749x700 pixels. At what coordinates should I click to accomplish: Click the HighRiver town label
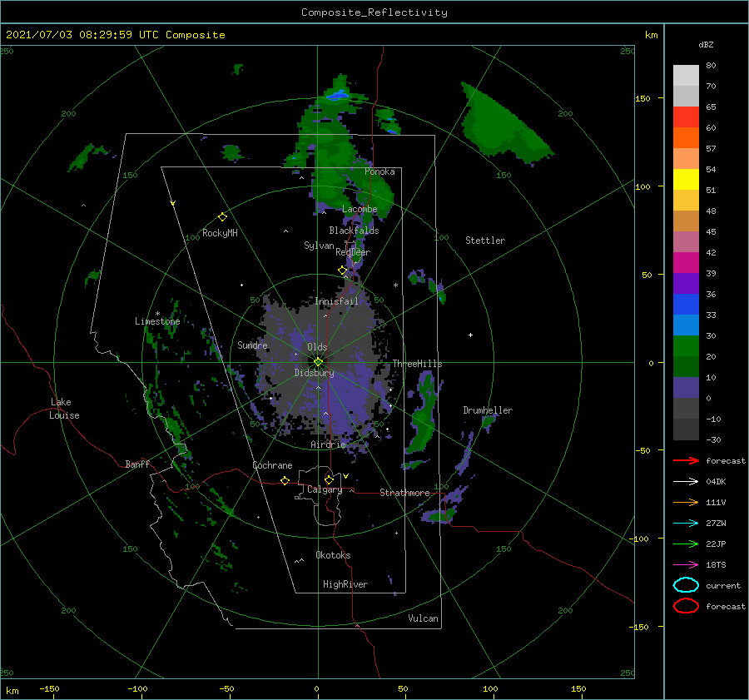[345, 584]
